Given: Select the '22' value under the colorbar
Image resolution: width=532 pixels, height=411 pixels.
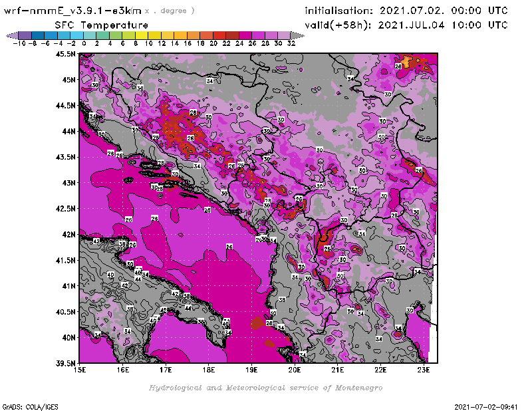Looking at the screenshot, I should (226, 43).
